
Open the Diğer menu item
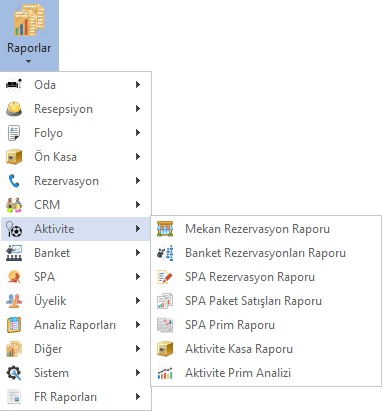[76, 349]
